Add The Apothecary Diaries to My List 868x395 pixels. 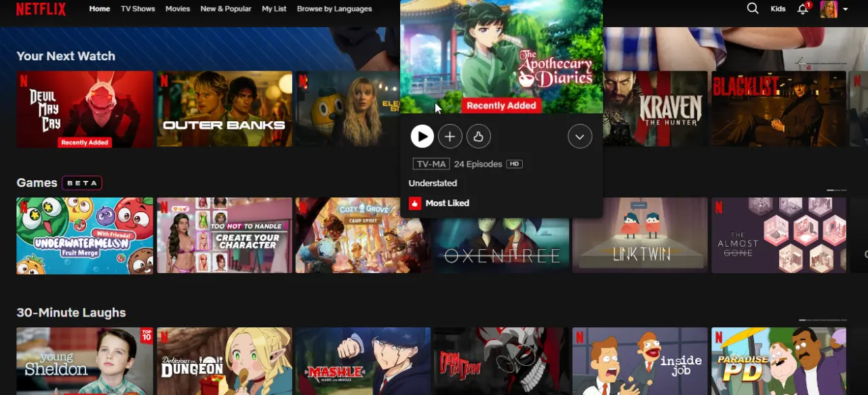[x=450, y=136]
